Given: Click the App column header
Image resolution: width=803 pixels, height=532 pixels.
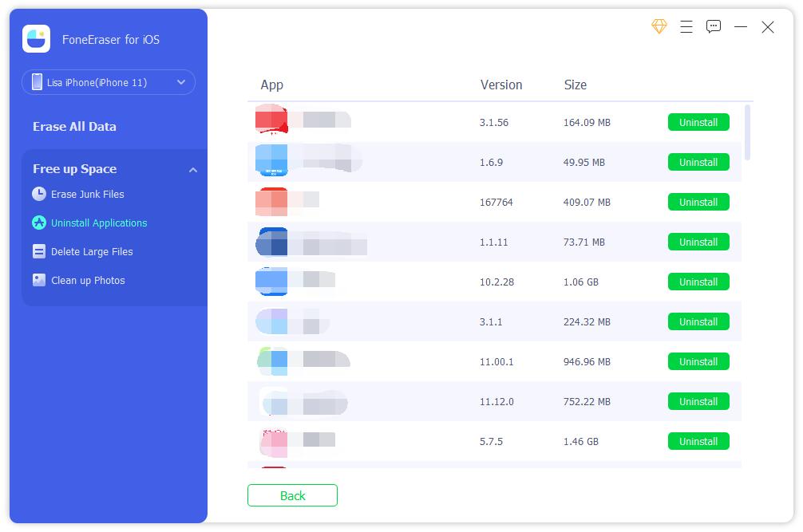Looking at the screenshot, I should (272, 85).
